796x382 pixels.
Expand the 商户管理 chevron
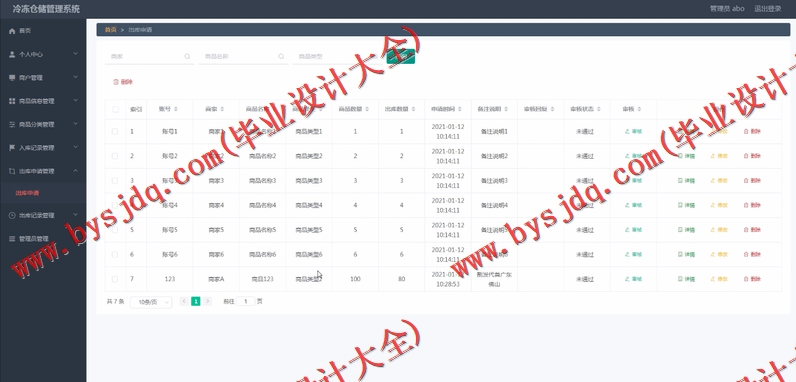(76, 77)
